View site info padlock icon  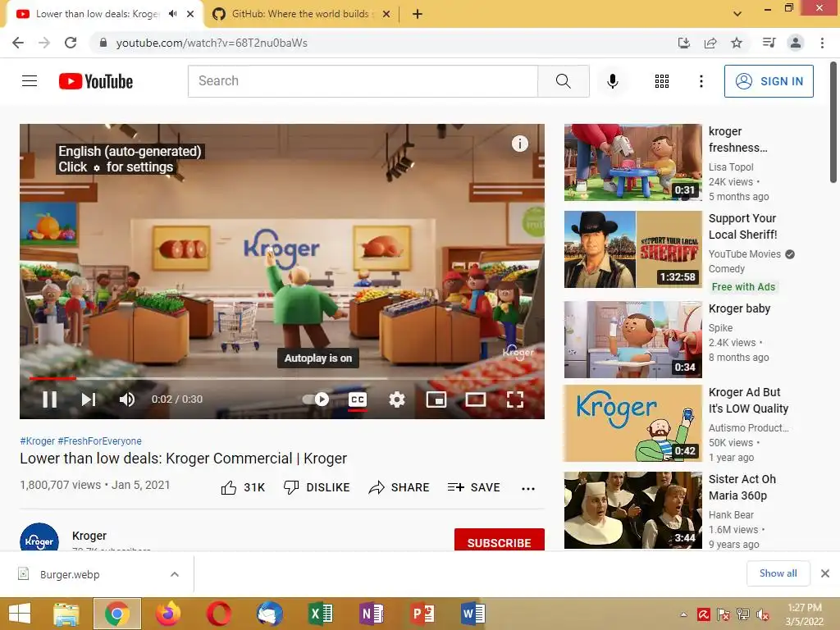point(103,43)
